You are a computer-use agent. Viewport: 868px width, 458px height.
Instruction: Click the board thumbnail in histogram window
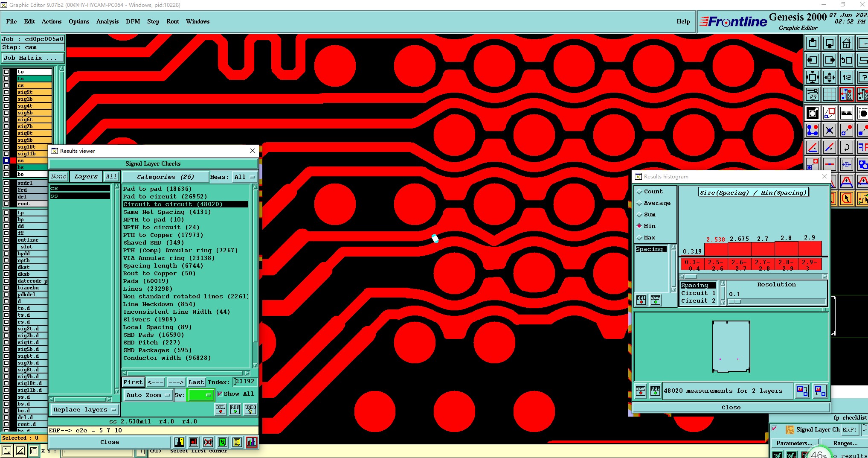click(x=731, y=347)
